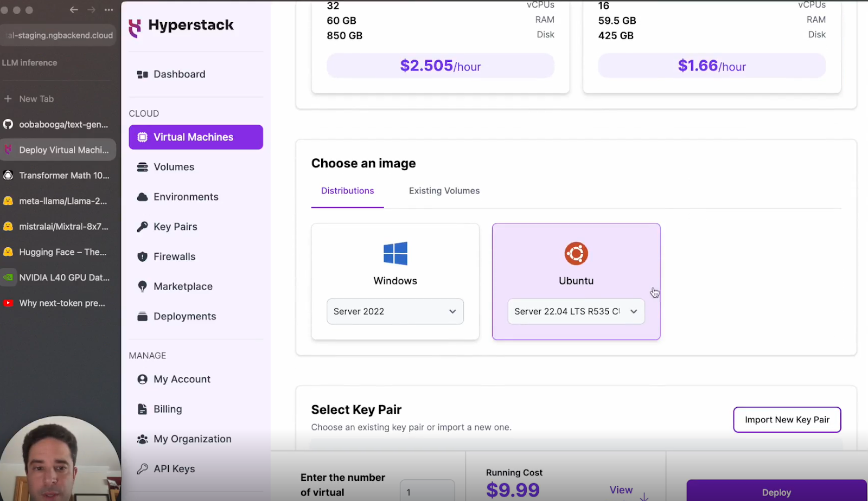Screen dimensions: 868x501
Task: Open the meta-llama/Llama-2 browser tab
Action: [x=58, y=201]
